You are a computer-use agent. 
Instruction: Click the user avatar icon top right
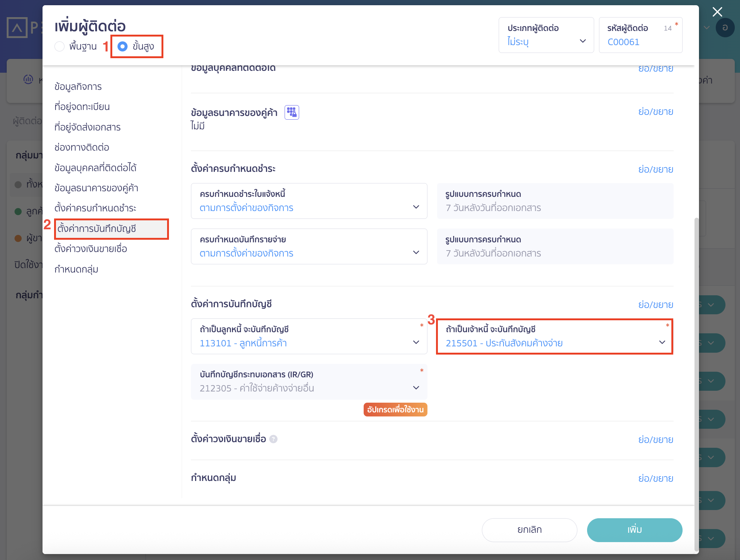725,28
